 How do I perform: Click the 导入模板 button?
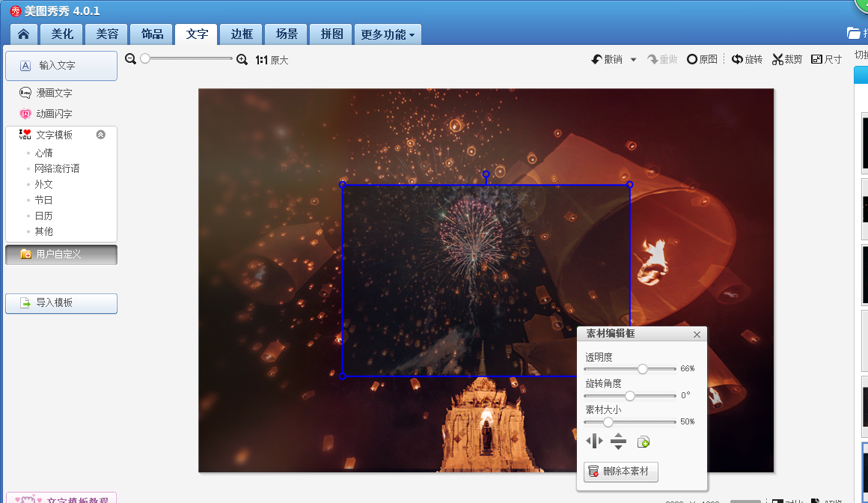(x=61, y=303)
